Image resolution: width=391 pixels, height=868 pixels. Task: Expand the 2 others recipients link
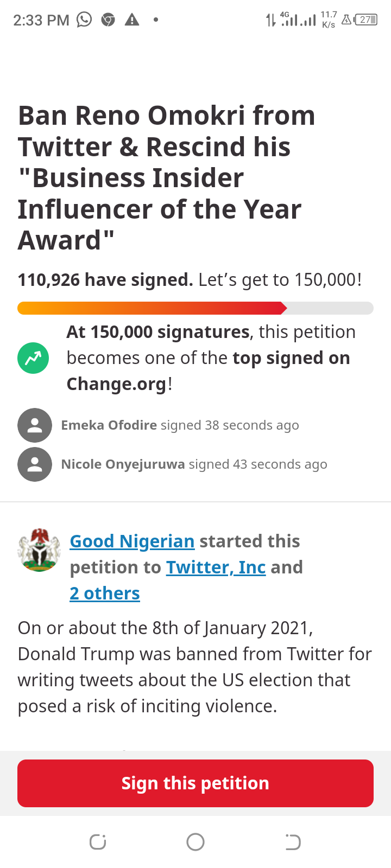tap(105, 593)
